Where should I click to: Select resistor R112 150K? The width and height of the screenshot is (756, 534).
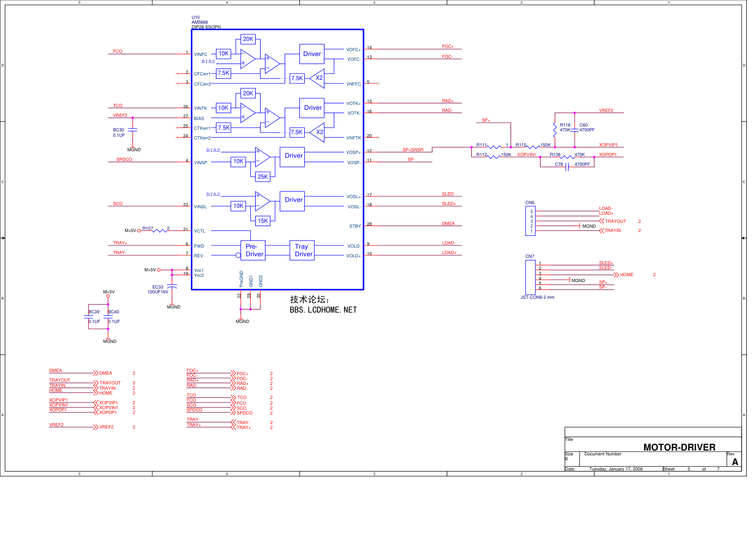494,156
